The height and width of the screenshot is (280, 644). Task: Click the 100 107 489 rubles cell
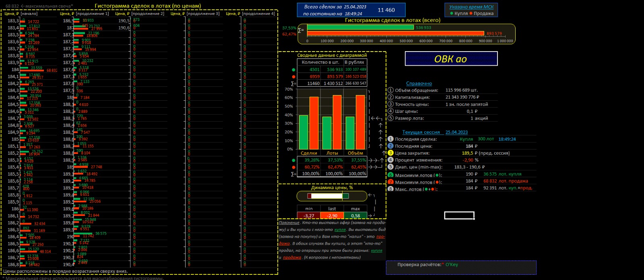(x=355, y=70)
